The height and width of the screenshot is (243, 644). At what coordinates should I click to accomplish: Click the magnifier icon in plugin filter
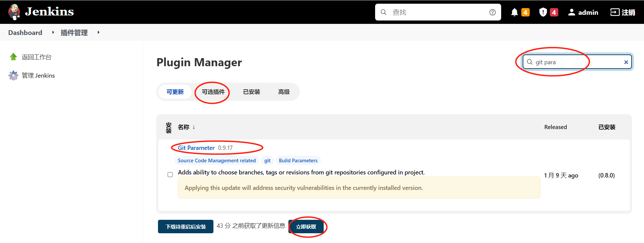530,62
